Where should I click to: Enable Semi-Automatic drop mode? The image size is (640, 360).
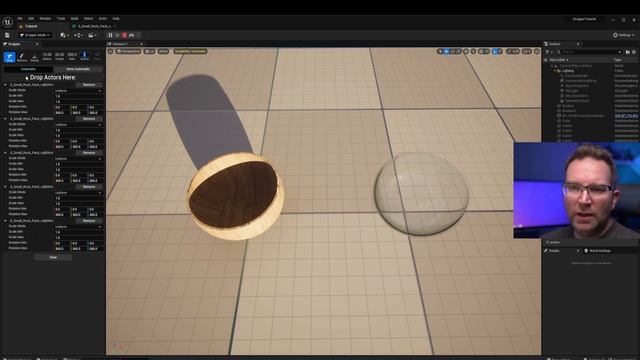click(x=78, y=69)
